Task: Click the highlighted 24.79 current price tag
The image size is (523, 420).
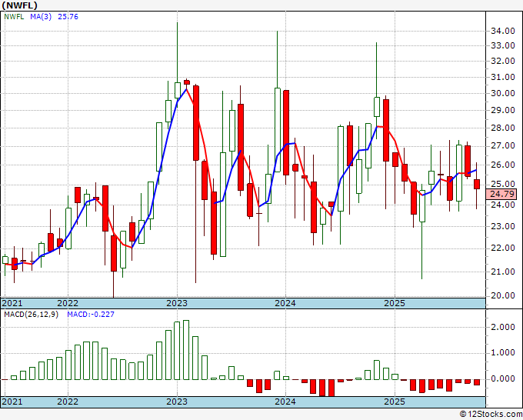Action: [x=501, y=194]
